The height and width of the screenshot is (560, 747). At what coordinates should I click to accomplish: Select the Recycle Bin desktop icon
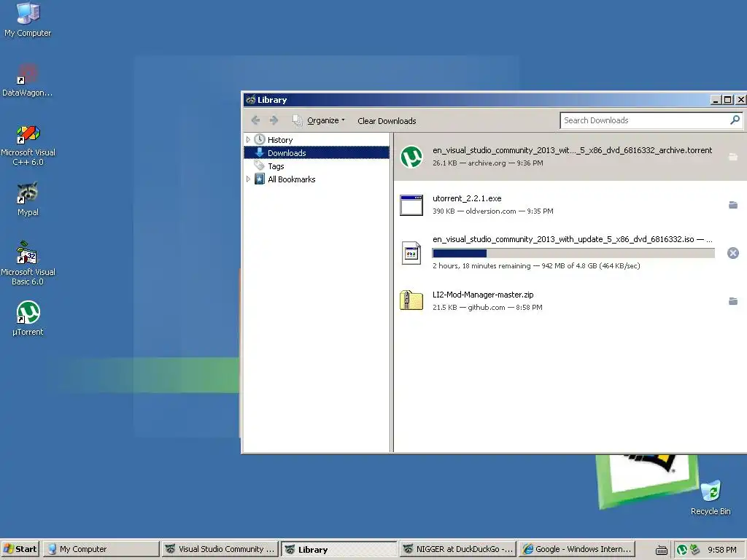[x=711, y=497]
